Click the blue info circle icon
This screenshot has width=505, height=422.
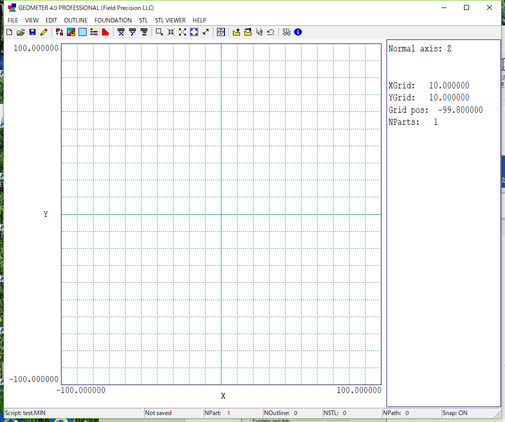pyautogui.click(x=298, y=32)
